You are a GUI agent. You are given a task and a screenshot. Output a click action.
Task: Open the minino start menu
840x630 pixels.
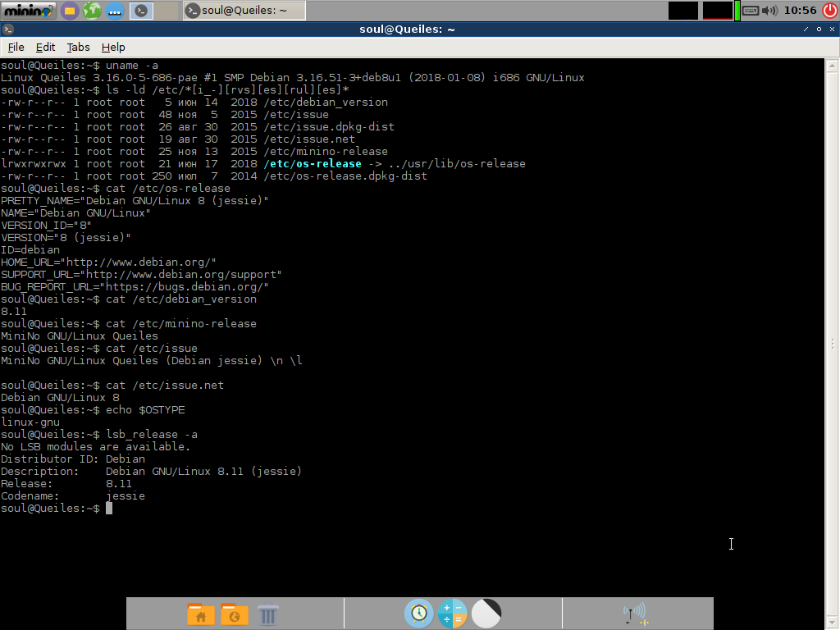[x=29, y=10]
